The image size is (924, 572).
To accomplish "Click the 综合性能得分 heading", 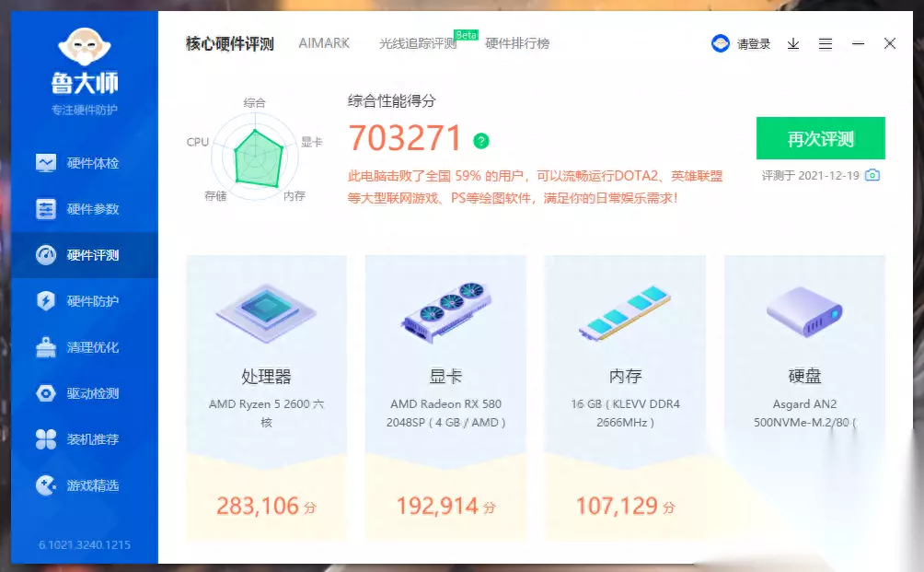I will point(391,100).
